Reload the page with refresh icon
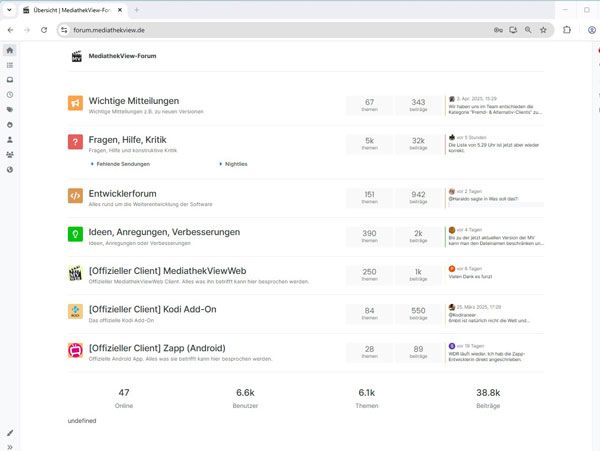Screen dimensions: 600x451 [x=44, y=30]
